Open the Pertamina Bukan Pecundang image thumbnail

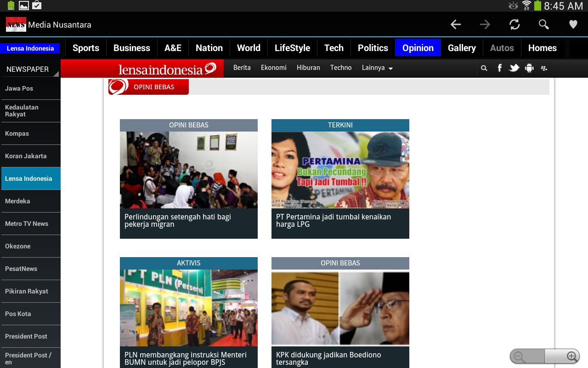(x=340, y=170)
